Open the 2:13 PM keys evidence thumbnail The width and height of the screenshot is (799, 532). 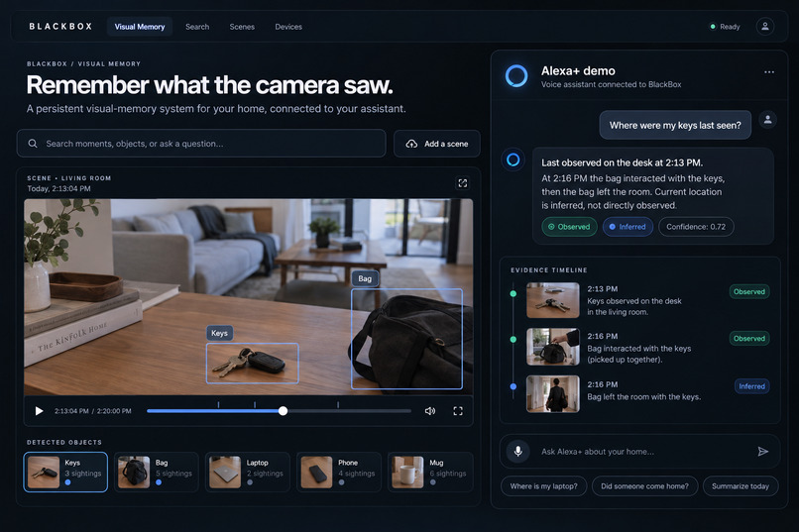tap(553, 300)
